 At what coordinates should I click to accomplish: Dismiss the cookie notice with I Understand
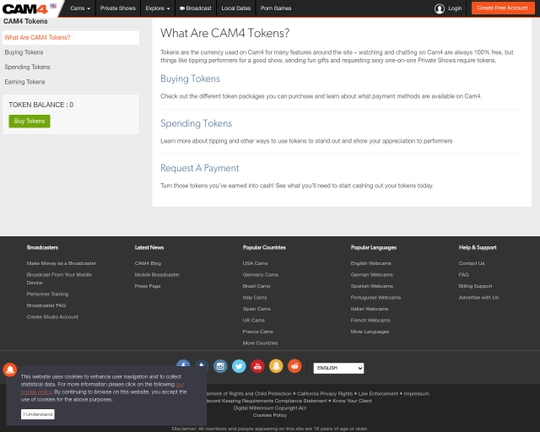pyautogui.click(x=38, y=414)
